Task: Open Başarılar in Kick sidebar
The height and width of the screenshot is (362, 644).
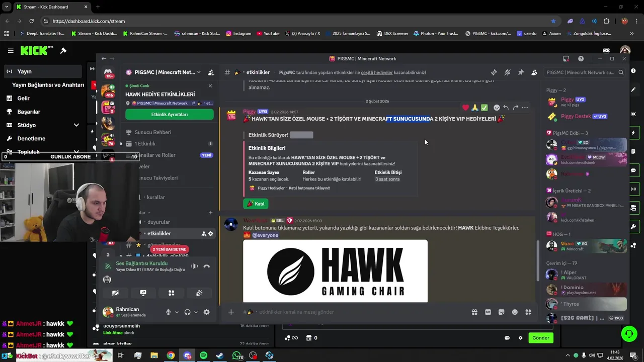Action: 43,112
